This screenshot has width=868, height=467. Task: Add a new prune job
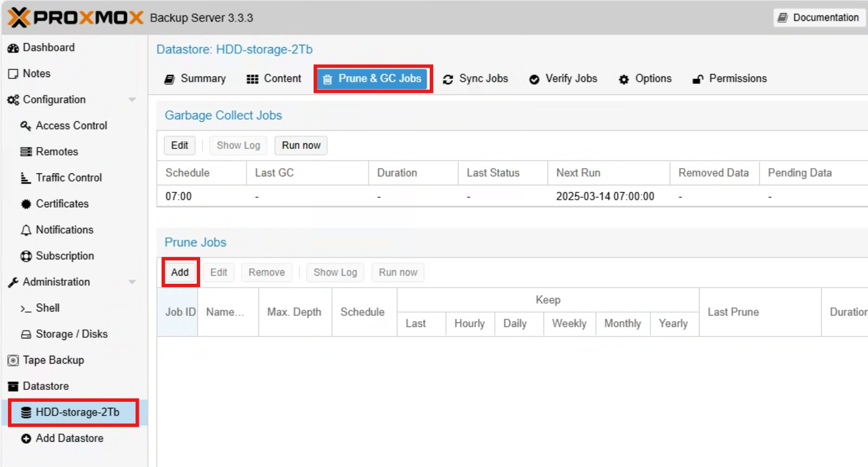click(x=180, y=272)
